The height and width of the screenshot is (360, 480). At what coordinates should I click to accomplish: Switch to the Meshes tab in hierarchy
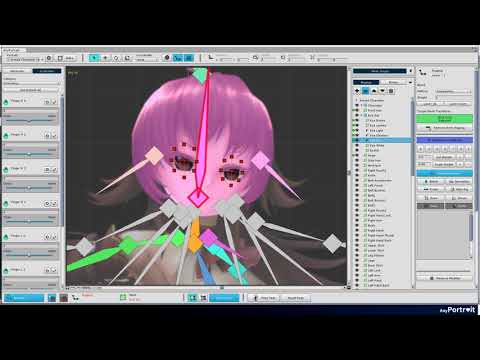click(x=366, y=82)
